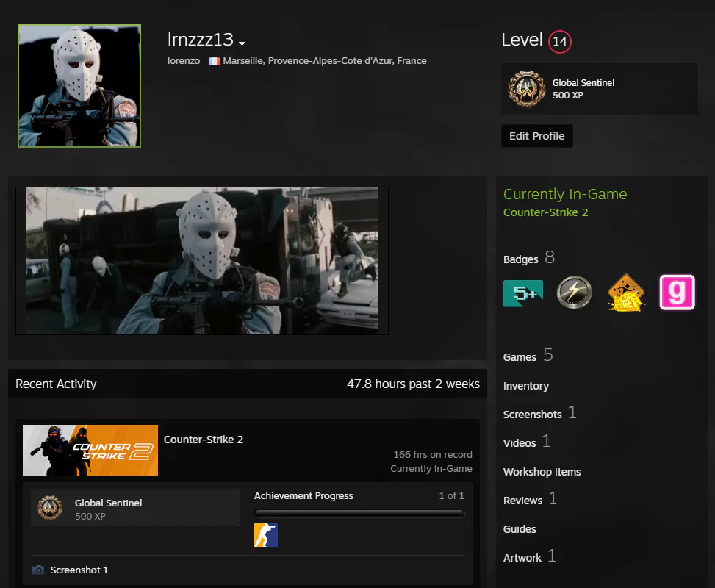The height and width of the screenshot is (588, 715).
Task: Click the masked player profile avatar
Action: (x=79, y=86)
